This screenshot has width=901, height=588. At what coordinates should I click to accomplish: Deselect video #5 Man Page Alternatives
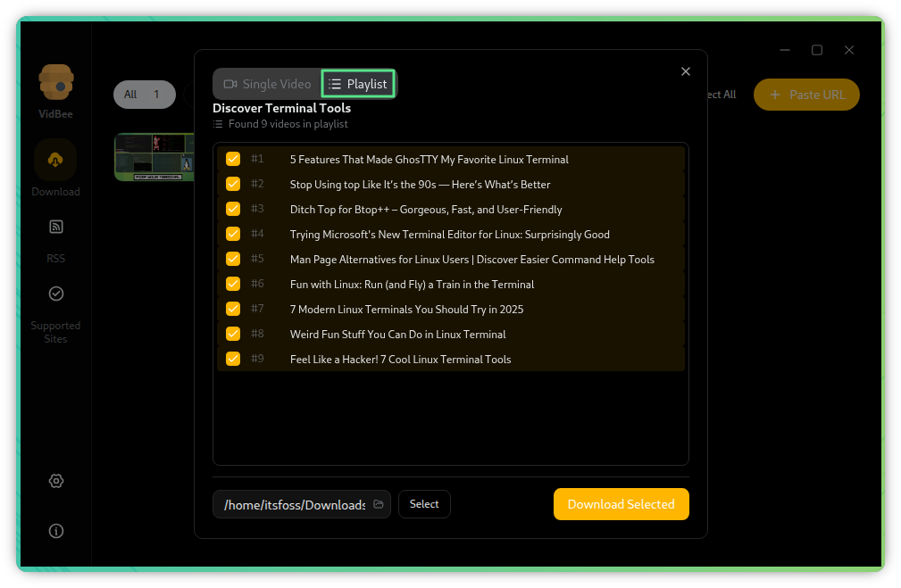click(233, 259)
